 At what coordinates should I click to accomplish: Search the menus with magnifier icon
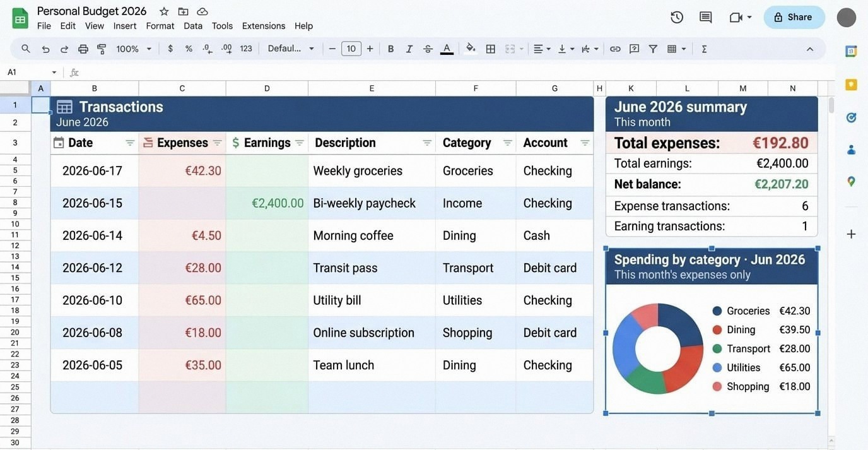(x=26, y=49)
